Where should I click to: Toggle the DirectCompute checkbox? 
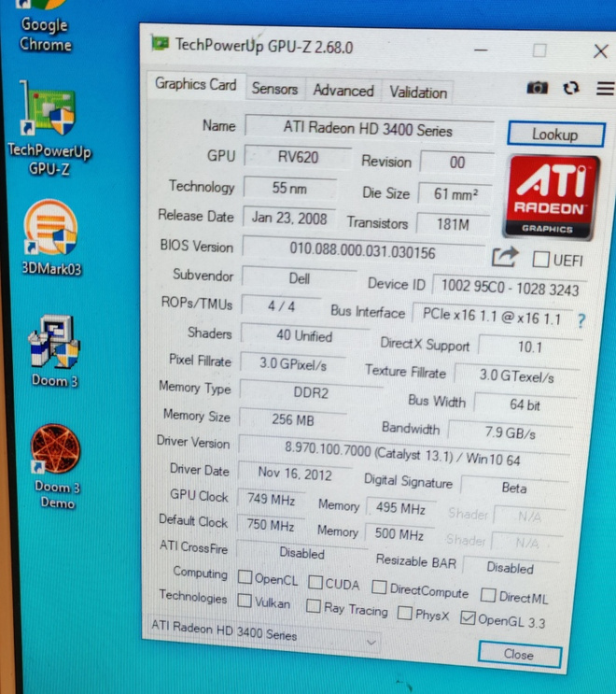point(379,587)
